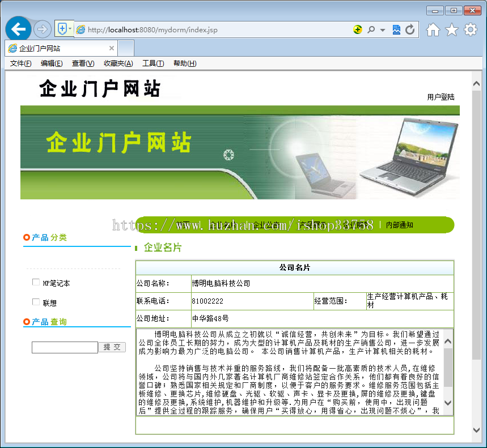Click the webpage icon in the address bar
The height and width of the screenshot is (448, 487).
81,28
